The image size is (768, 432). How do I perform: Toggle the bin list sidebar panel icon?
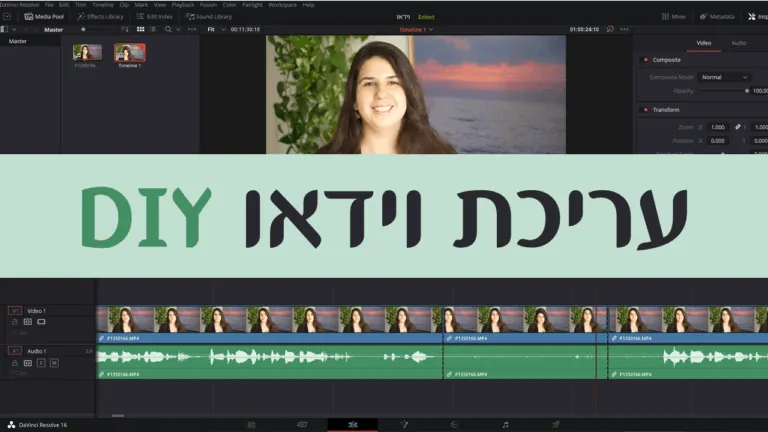point(4,29)
